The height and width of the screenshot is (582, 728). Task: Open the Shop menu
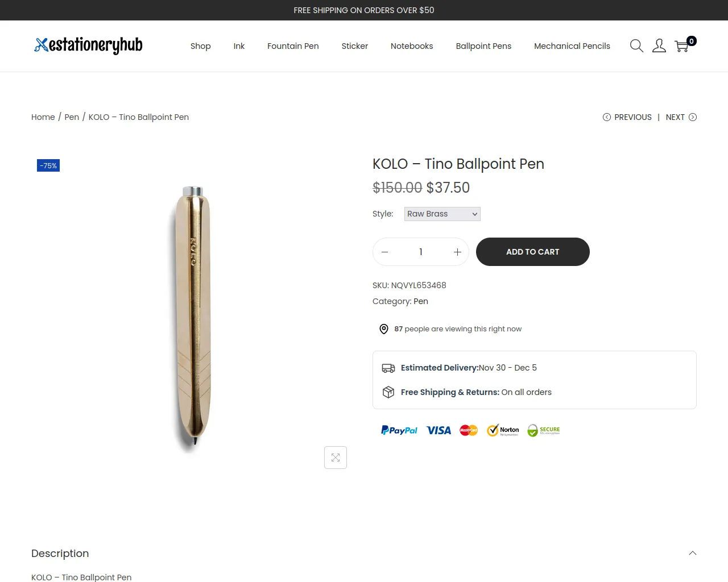[200, 46]
